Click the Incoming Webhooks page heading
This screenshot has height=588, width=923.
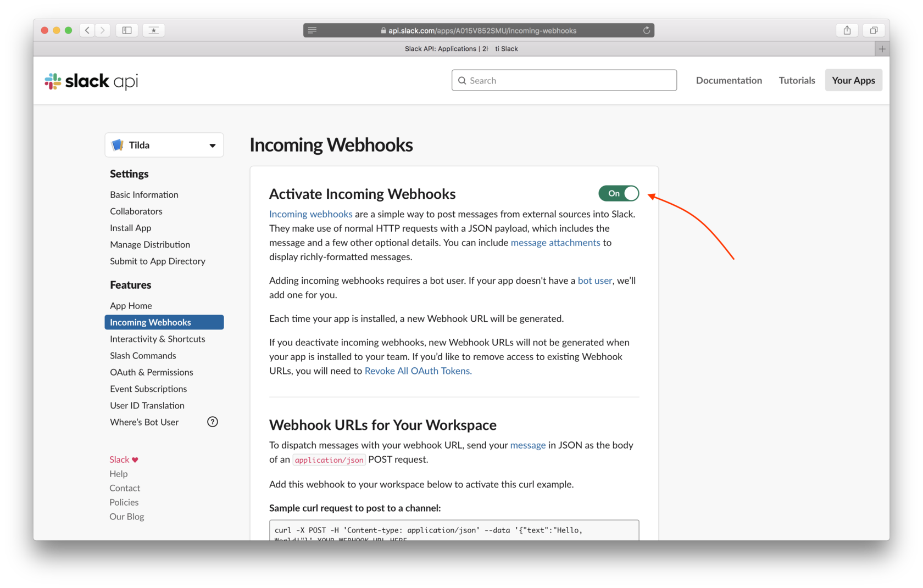coord(331,145)
